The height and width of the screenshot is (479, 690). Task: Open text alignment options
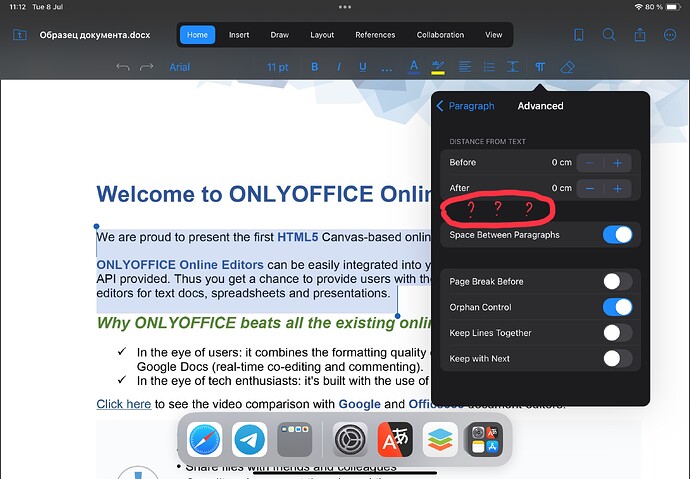pos(465,67)
